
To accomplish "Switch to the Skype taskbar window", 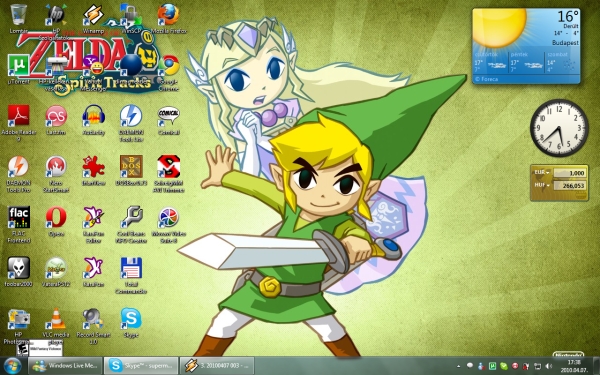I will tap(141, 366).
